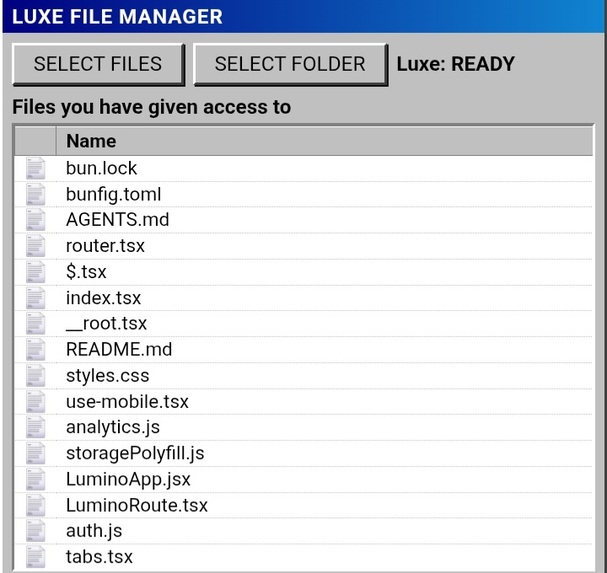Image resolution: width=607 pixels, height=573 pixels.
Task: Select the bun.lock file name
Action: click(101, 168)
